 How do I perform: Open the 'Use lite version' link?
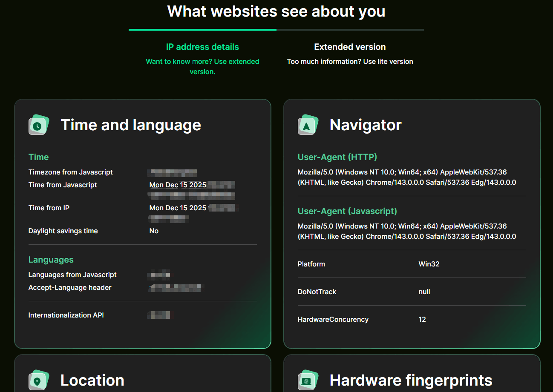[350, 62]
